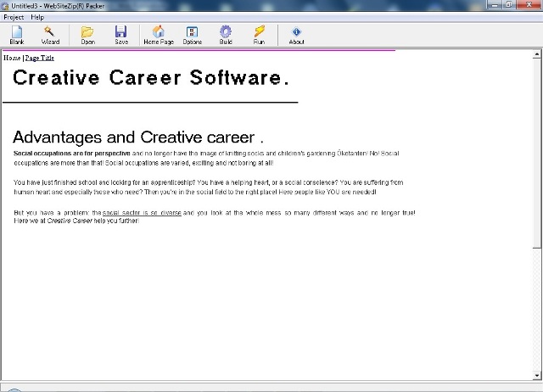Follow the Page Title link

click(x=40, y=58)
